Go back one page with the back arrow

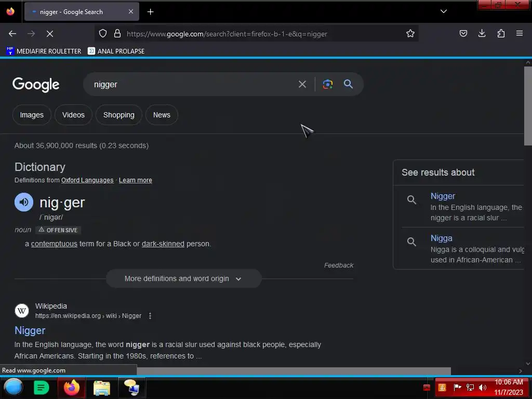point(12,34)
